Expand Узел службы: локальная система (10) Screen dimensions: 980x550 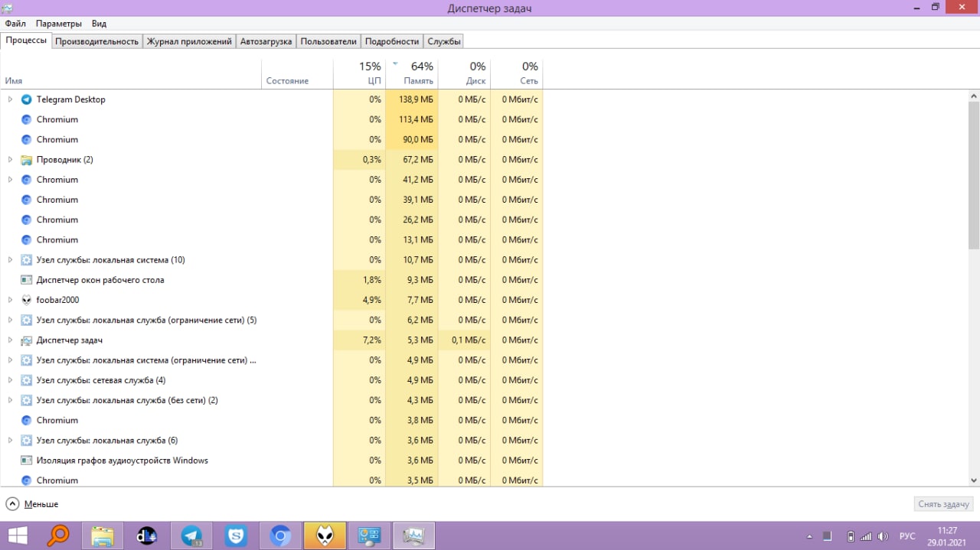click(10, 260)
